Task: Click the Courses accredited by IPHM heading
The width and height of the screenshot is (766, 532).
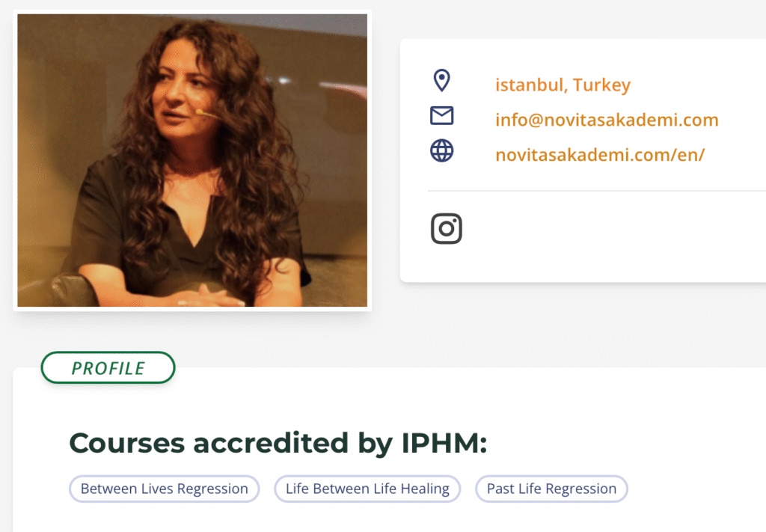Action: (x=278, y=443)
